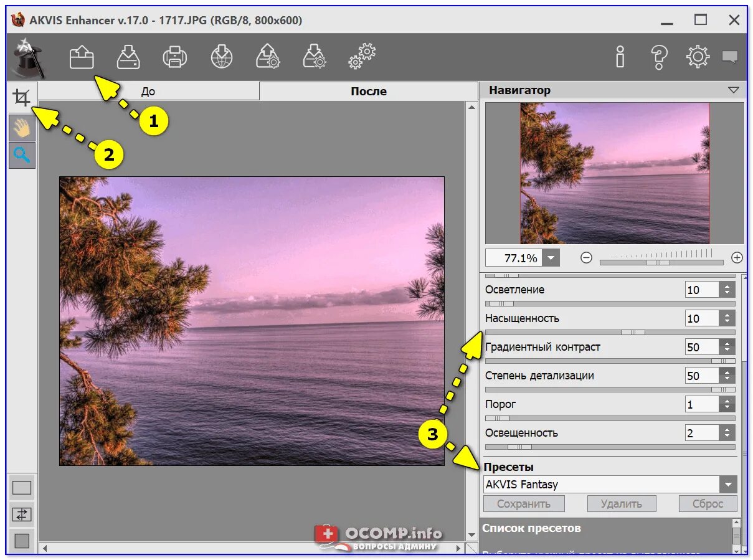Adjust the Градиентный контраст slider
This screenshot has width=753, height=560.
coord(610,361)
